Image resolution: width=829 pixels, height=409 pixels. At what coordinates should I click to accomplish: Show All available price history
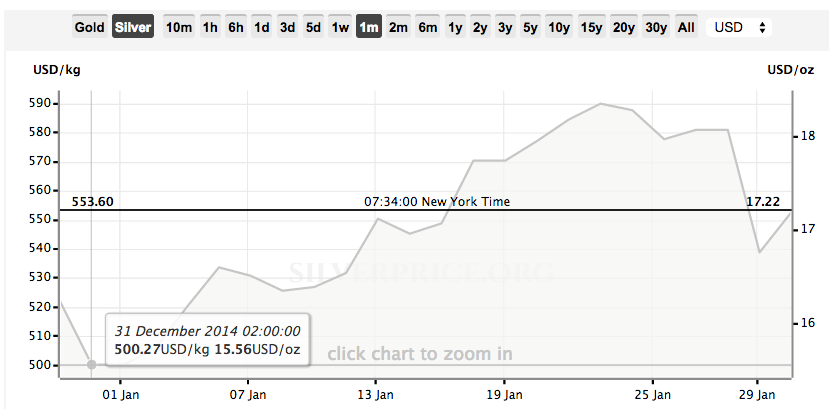686,26
